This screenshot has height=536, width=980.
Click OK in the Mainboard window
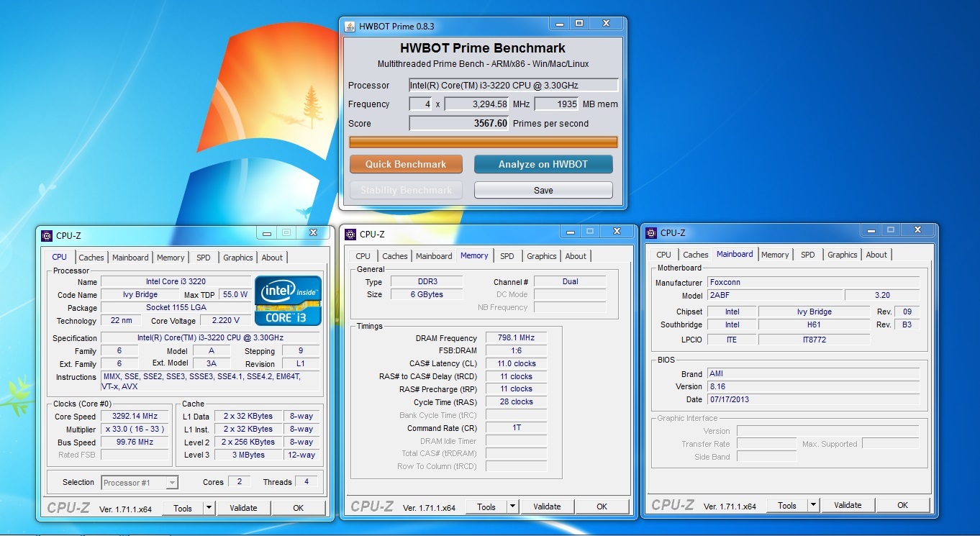tap(903, 505)
